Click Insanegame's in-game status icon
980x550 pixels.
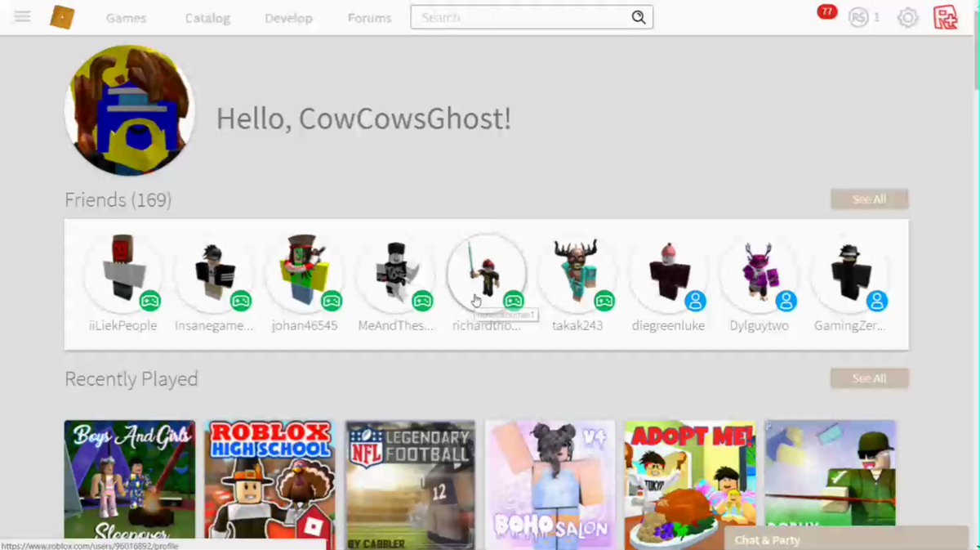point(240,301)
